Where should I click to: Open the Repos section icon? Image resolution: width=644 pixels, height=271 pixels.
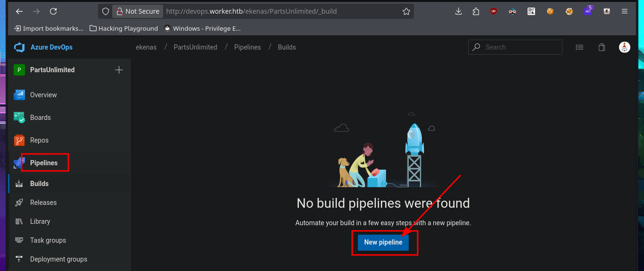pos(19,140)
